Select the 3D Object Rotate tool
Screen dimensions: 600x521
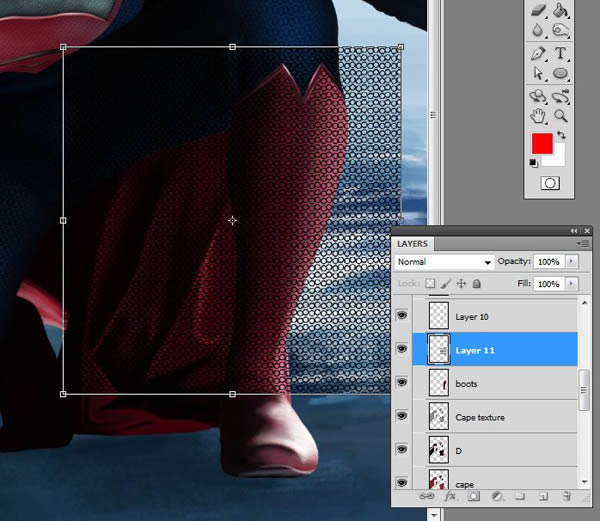click(x=538, y=96)
